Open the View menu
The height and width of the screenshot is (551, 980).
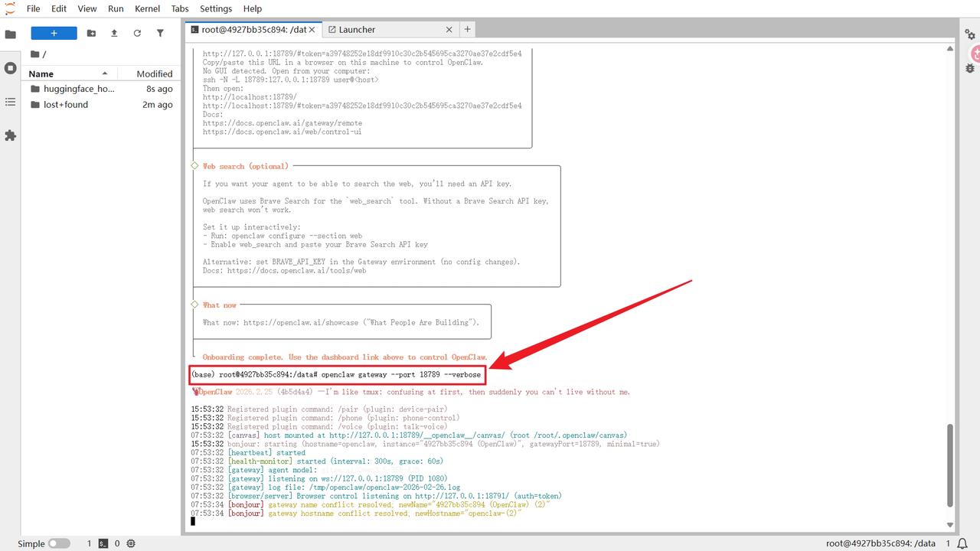click(87, 8)
